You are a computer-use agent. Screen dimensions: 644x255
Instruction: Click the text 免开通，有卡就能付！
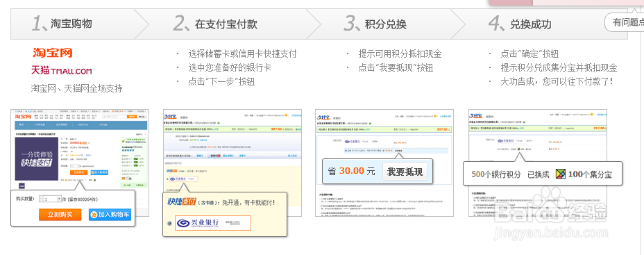coord(249,202)
